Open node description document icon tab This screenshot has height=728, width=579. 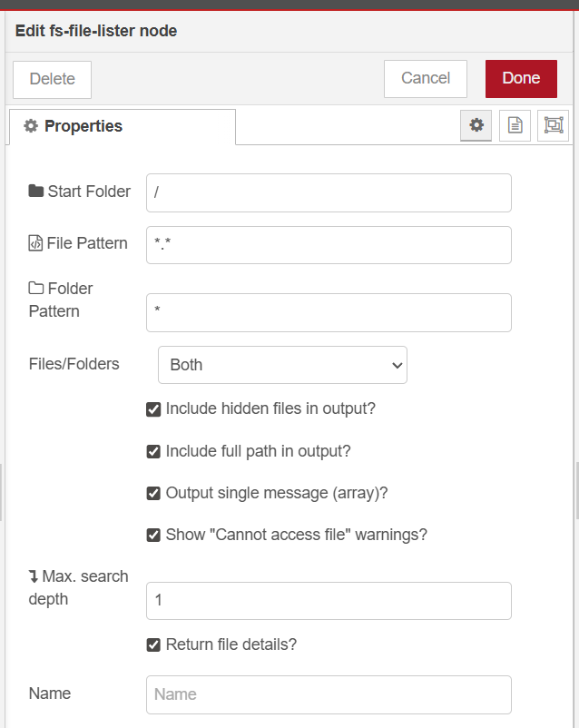coord(515,126)
